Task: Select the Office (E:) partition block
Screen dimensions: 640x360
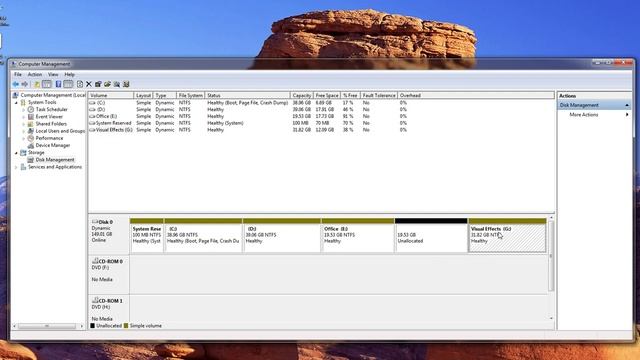Action: [x=358, y=236]
